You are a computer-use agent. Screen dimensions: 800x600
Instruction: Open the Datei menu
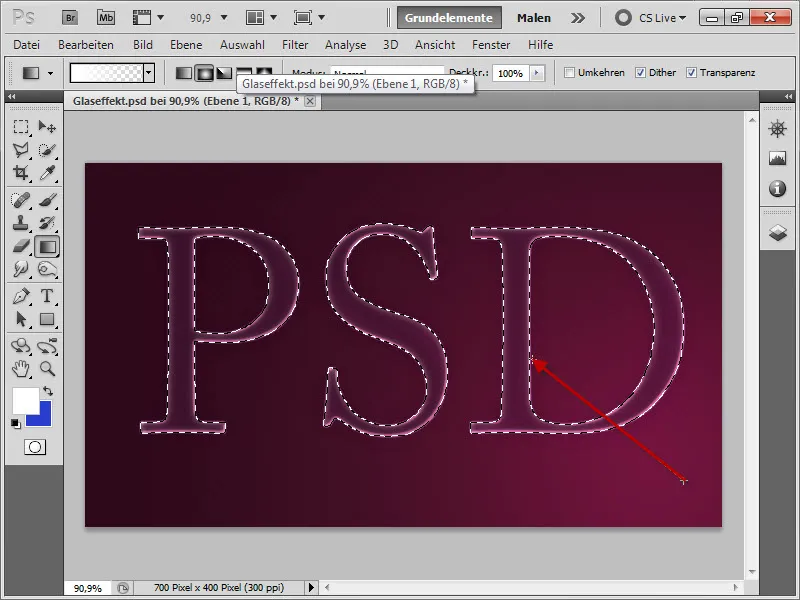pyautogui.click(x=27, y=45)
